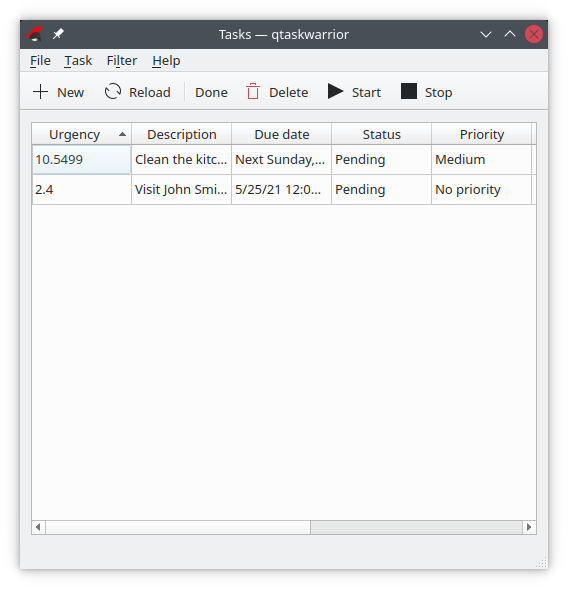Sort by the Description column header
Image resolution: width=568 pixels, height=589 pixels.
pos(181,134)
